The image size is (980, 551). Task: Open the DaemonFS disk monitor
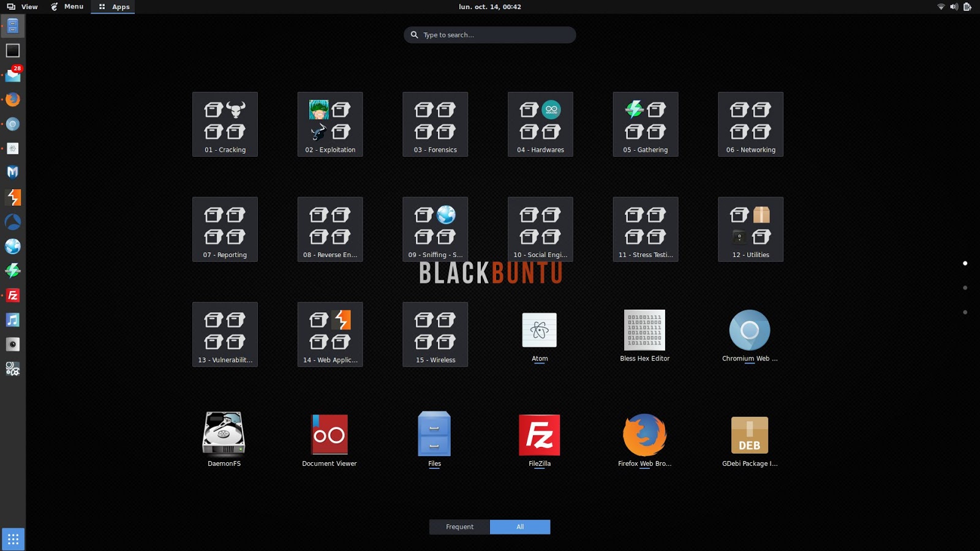point(224,435)
